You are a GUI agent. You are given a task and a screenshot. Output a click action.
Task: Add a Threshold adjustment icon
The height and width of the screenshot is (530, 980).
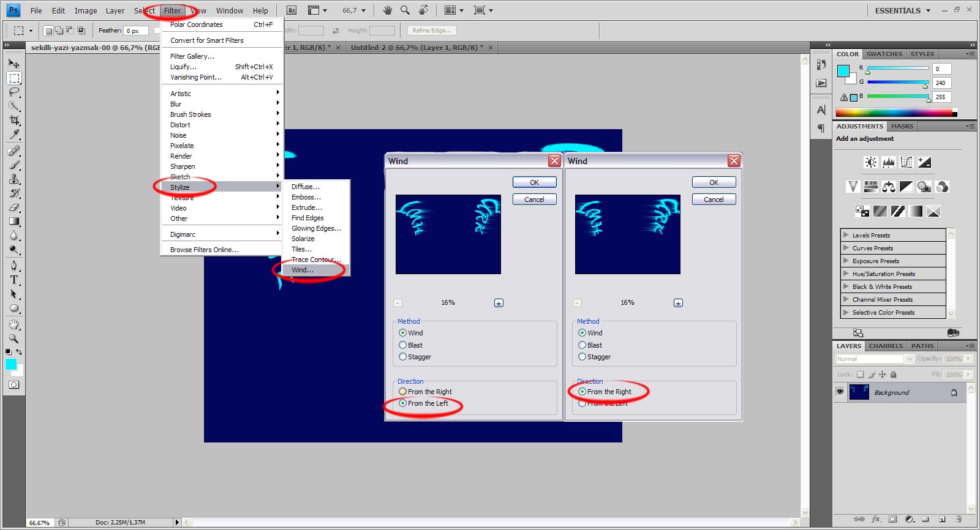(898, 211)
